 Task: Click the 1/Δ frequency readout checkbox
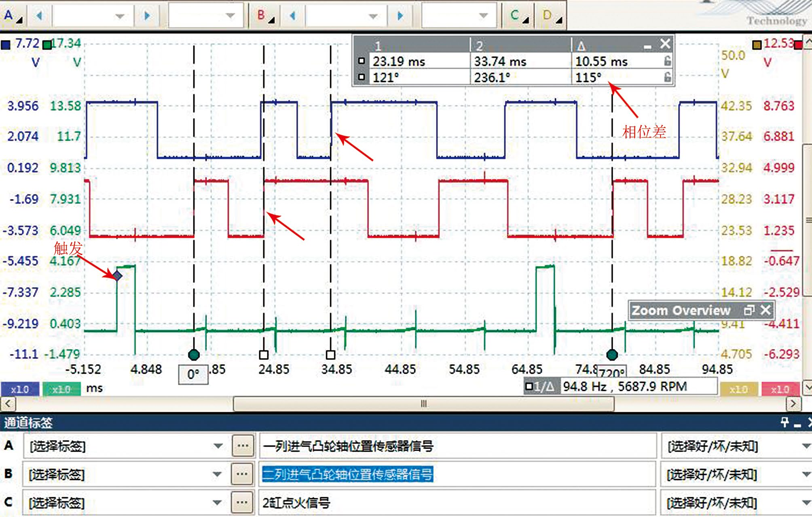click(x=529, y=386)
